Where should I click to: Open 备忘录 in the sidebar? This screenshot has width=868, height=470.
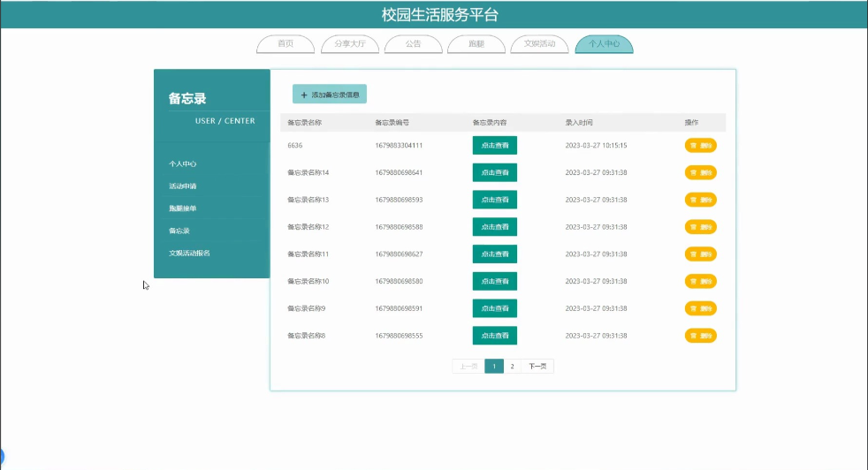[x=179, y=231]
